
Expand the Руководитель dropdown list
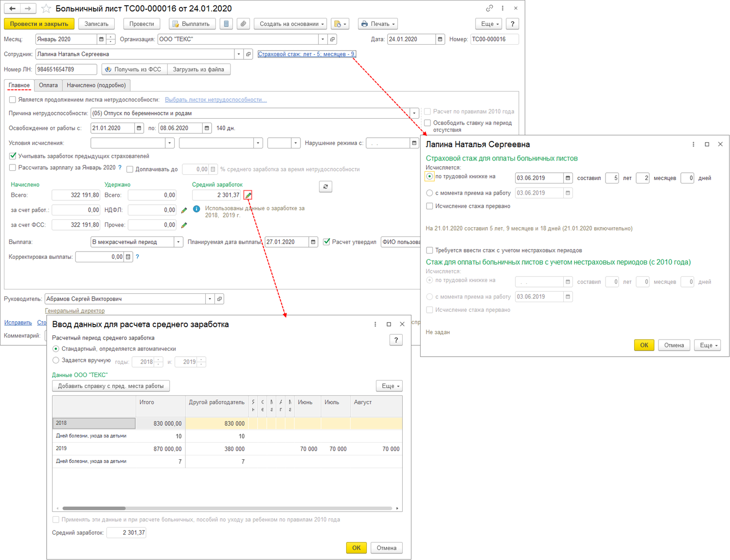pyautogui.click(x=210, y=299)
